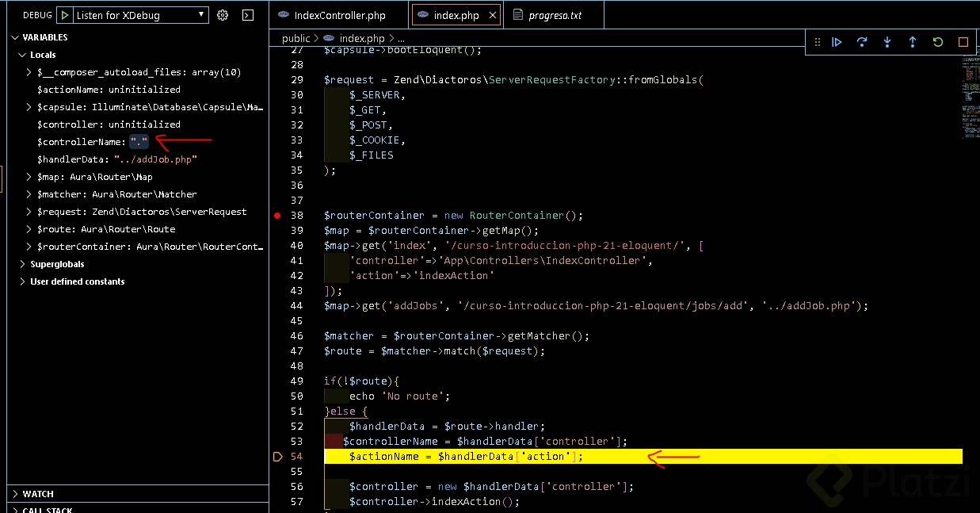Viewport: 980px width, 513px height.
Task: Expand $__composer_autoload_files array
Action: click(29, 72)
